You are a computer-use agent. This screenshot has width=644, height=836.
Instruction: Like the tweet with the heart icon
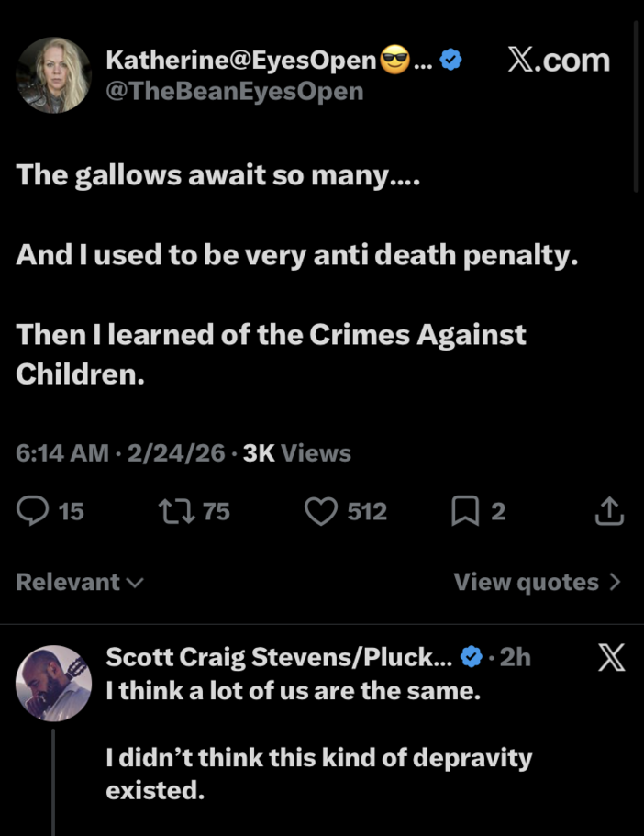[x=320, y=511]
